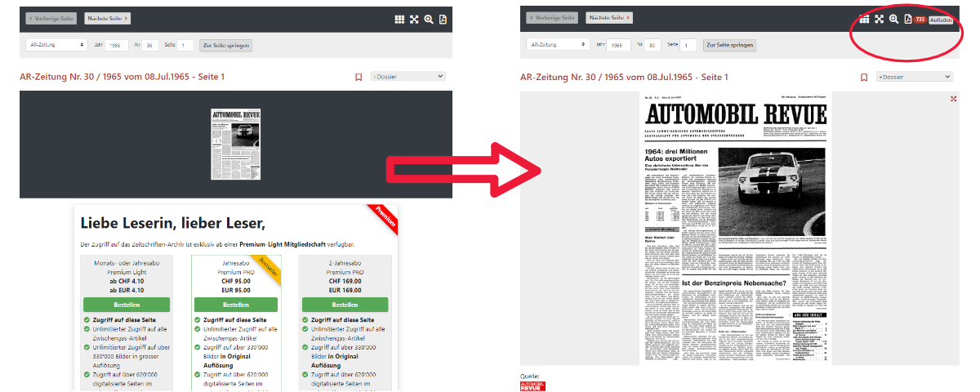Click the Aufladen button

[x=941, y=20]
